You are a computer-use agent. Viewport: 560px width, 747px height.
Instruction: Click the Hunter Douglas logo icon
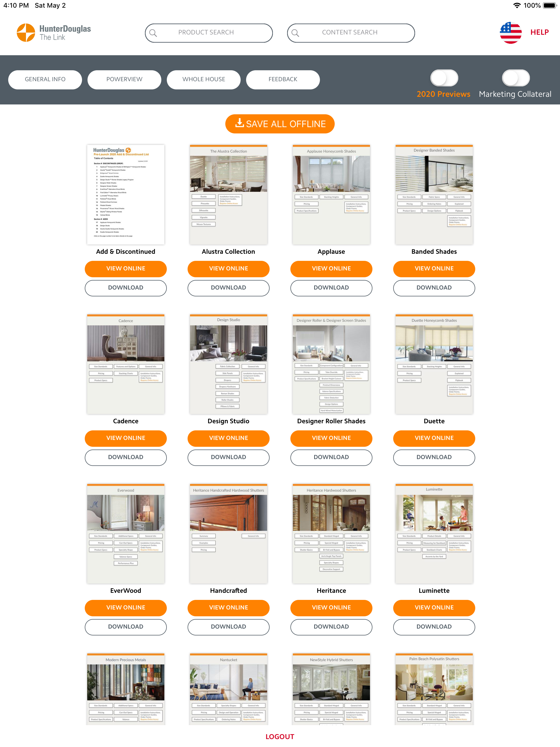pos(26,33)
